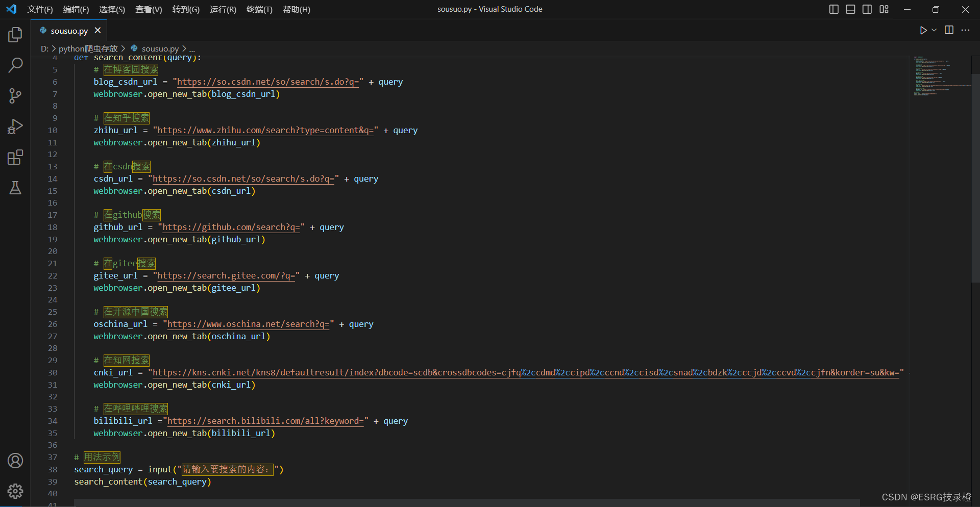The image size is (980, 507).
Task: Open the Testing flask view
Action: tap(15, 188)
